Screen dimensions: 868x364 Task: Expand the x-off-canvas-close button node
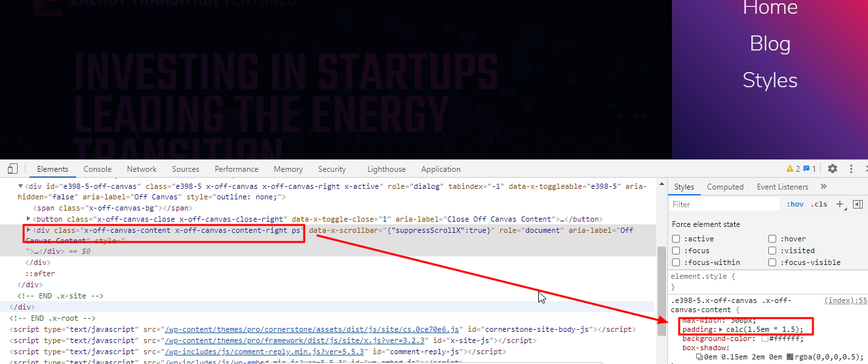[x=28, y=218]
